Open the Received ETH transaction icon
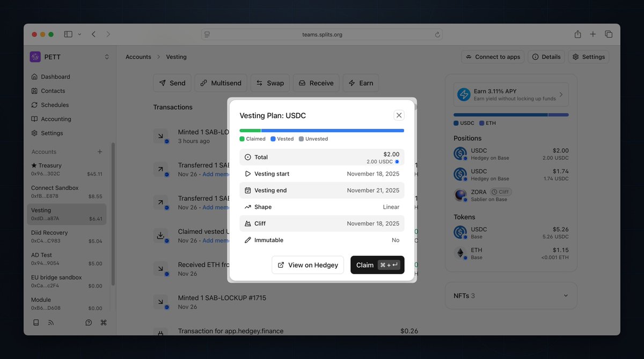The width and height of the screenshot is (644, 359). 160,269
